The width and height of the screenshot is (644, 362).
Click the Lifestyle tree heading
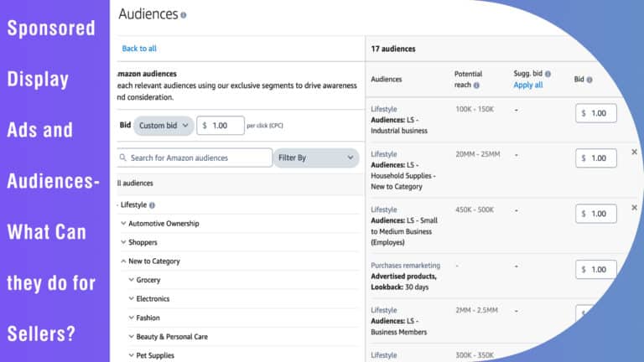(133, 204)
